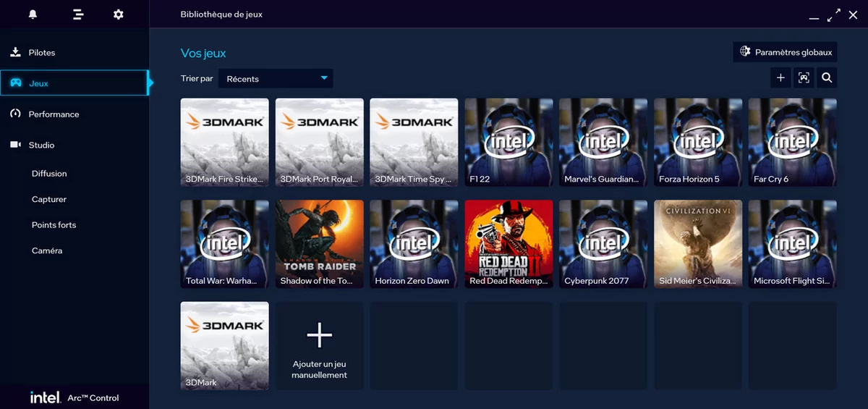The width and height of the screenshot is (868, 409).
Task: Click the dropdown arrow next to Récents
Action: tap(324, 77)
